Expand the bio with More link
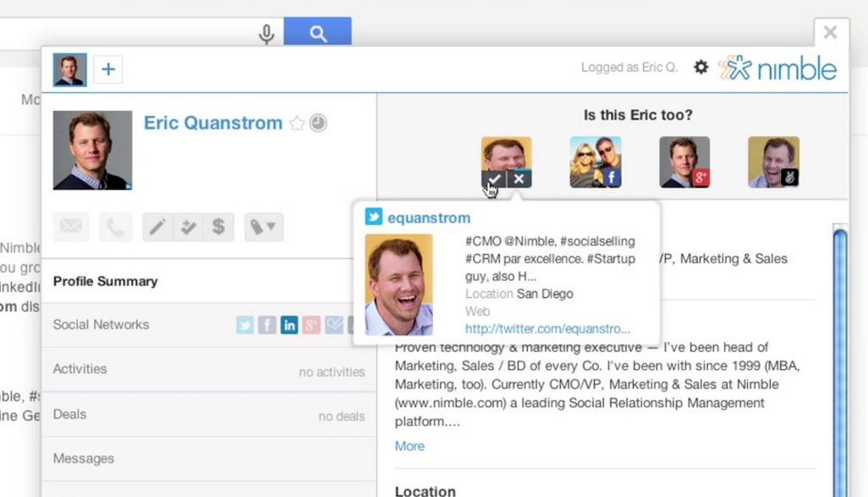868x497 pixels. [x=409, y=446]
